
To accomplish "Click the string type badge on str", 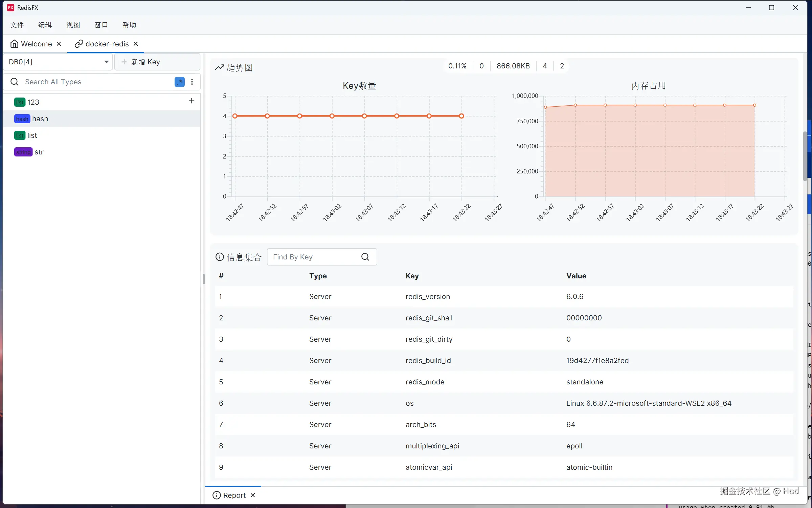I will 23,152.
